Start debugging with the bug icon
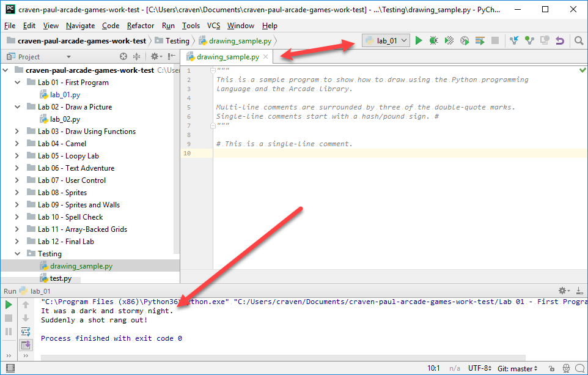 point(433,40)
